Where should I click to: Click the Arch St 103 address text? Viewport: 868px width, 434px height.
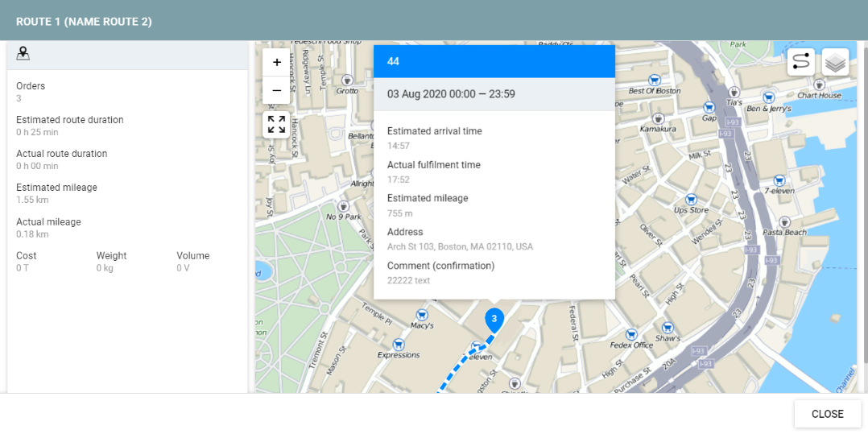click(460, 247)
